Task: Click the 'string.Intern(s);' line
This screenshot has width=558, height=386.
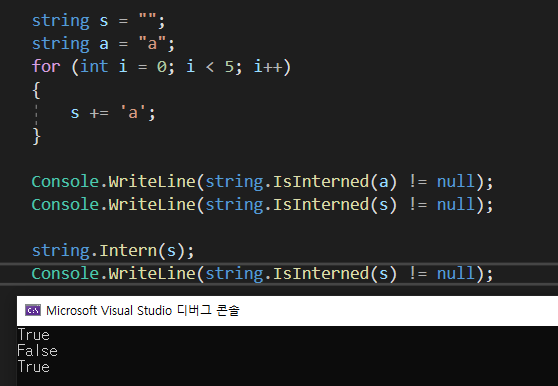Action: point(113,250)
